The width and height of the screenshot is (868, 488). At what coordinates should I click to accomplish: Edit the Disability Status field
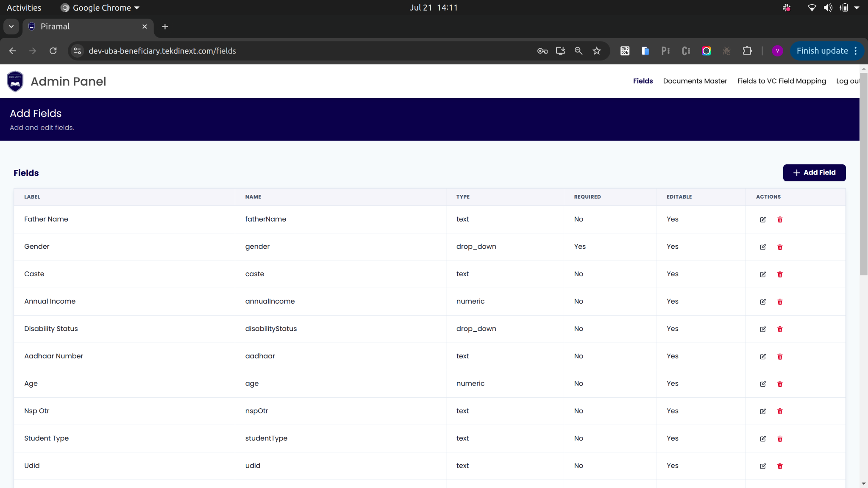click(x=763, y=329)
